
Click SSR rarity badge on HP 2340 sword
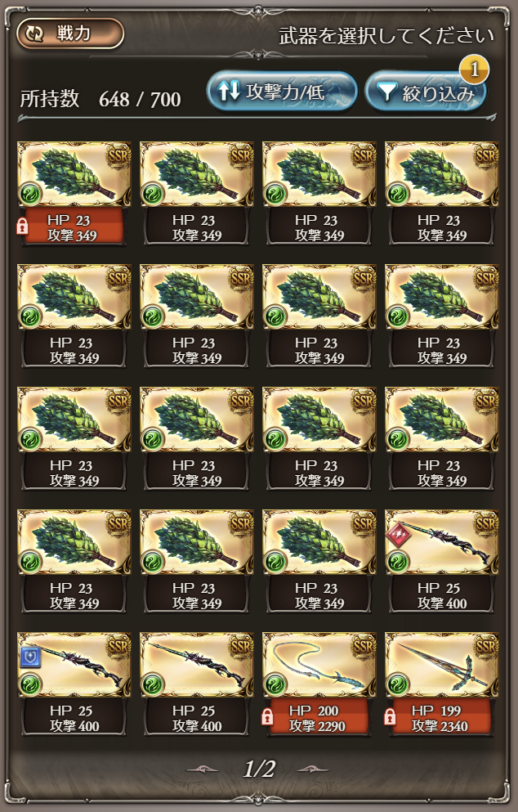tap(485, 646)
